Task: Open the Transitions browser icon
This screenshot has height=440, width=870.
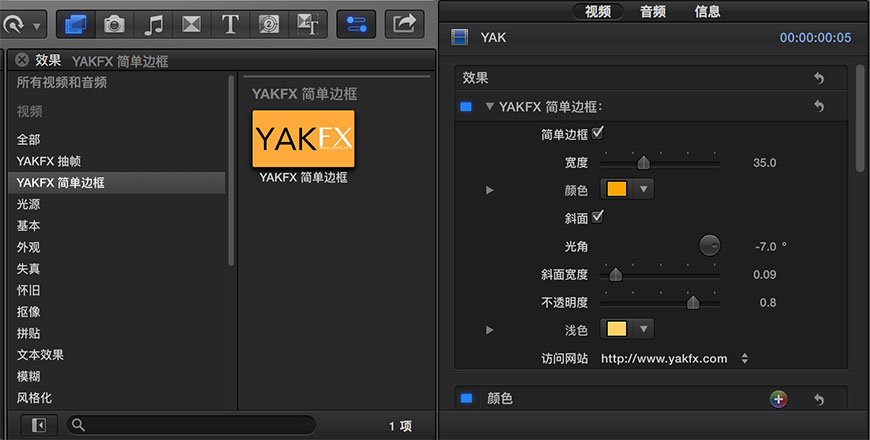Action: (191, 24)
